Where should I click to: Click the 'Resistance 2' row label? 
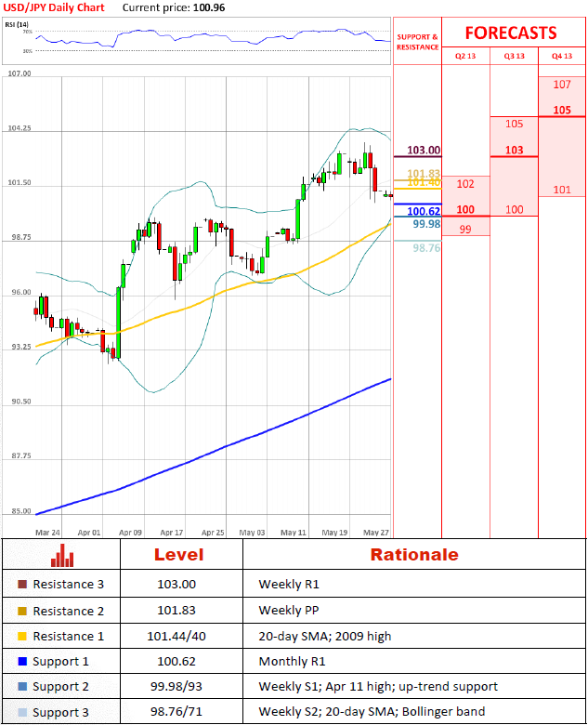click(69, 611)
